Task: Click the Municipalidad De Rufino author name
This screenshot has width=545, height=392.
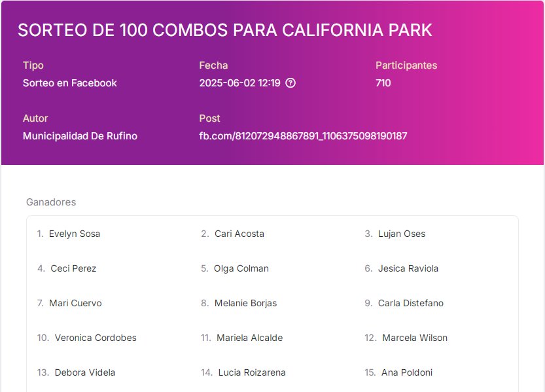Action: (80, 136)
